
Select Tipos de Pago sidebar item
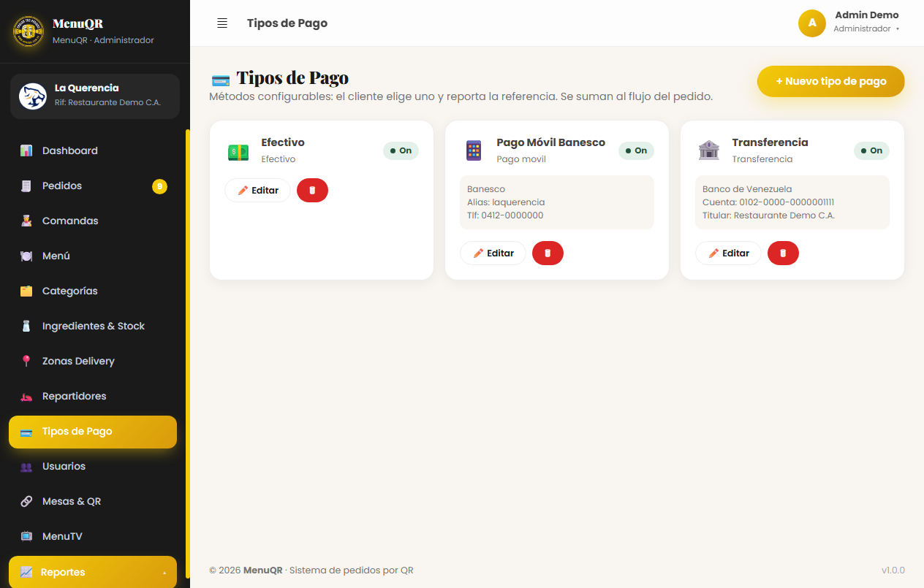coord(93,432)
